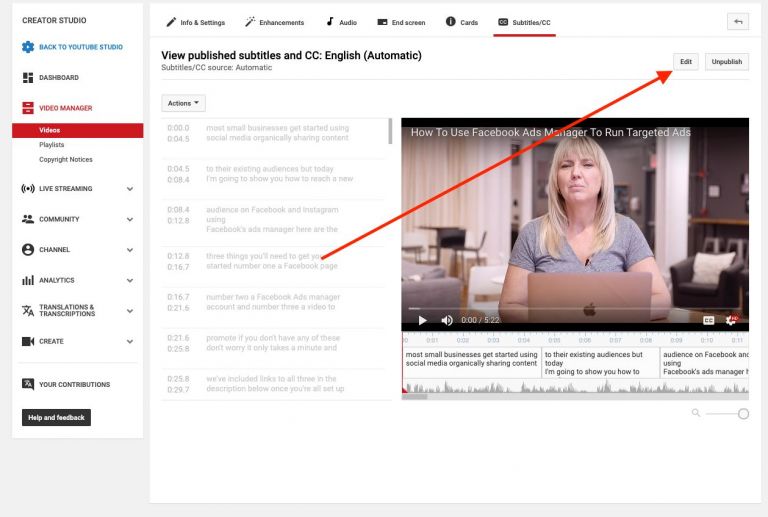Image resolution: width=768 pixels, height=517 pixels.
Task: Play the video with the play button
Action: click(x=422, y=320)
